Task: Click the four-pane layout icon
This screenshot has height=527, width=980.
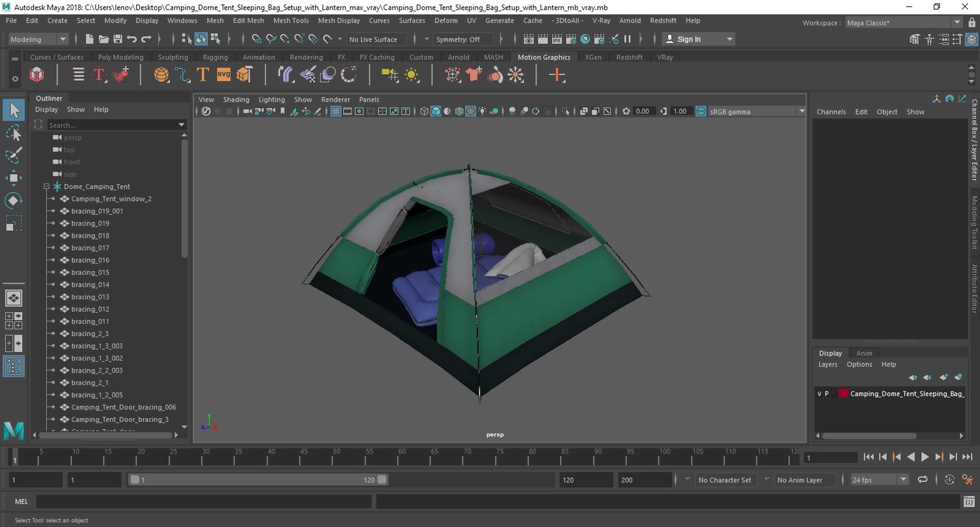Action: click(x=14, y=321)
